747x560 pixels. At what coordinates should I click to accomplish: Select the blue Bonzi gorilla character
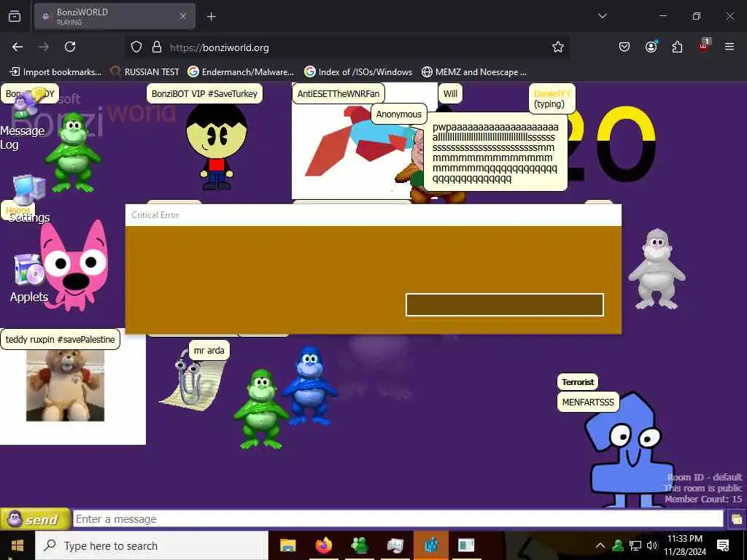coord(309,386)
